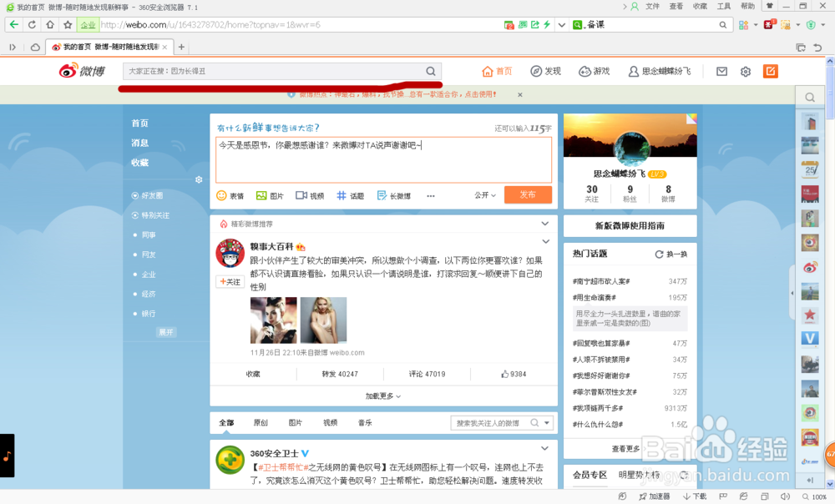Close the notification banner X
The width and height of the screenshot is (835, 504).
tap(520, 95)
